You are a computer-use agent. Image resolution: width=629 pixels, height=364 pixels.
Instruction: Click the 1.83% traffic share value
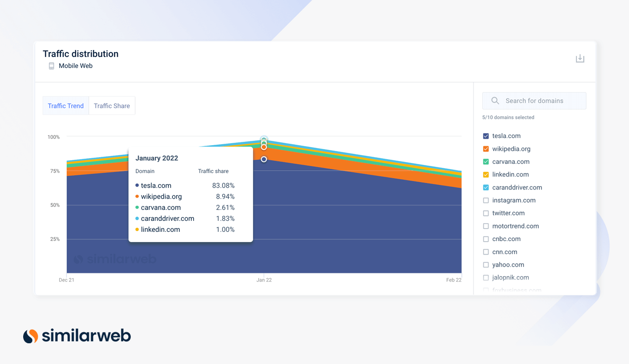point(225,218)
